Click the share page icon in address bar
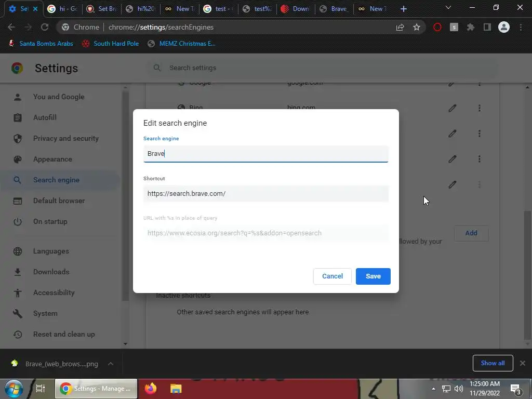 click(x=400, y=27)
